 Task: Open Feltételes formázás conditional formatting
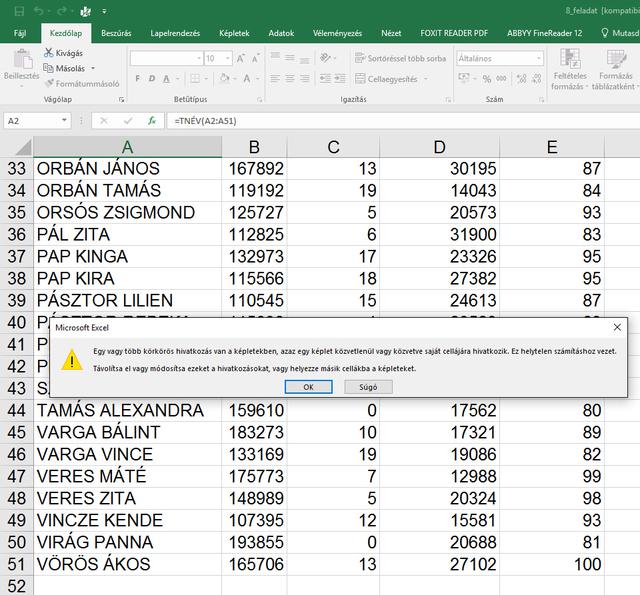point(570,69)
